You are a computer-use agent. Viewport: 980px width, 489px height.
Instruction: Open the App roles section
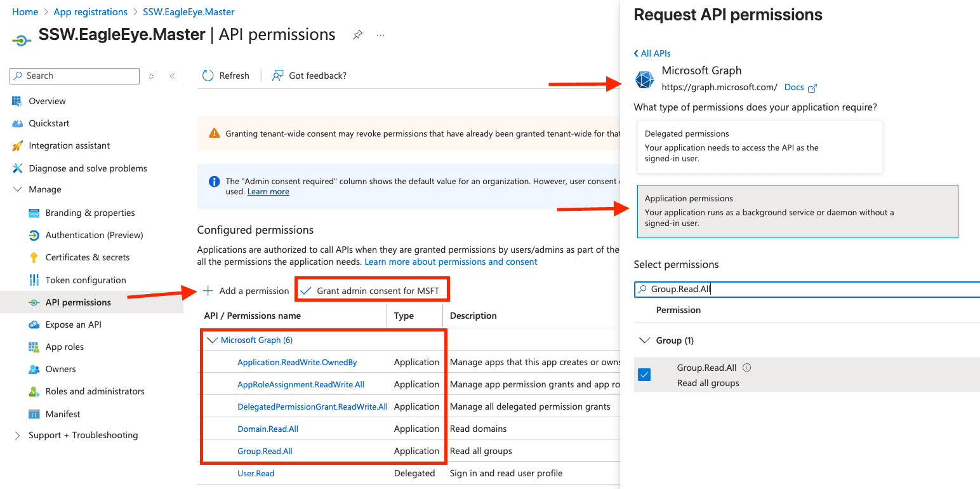(65, 347)
